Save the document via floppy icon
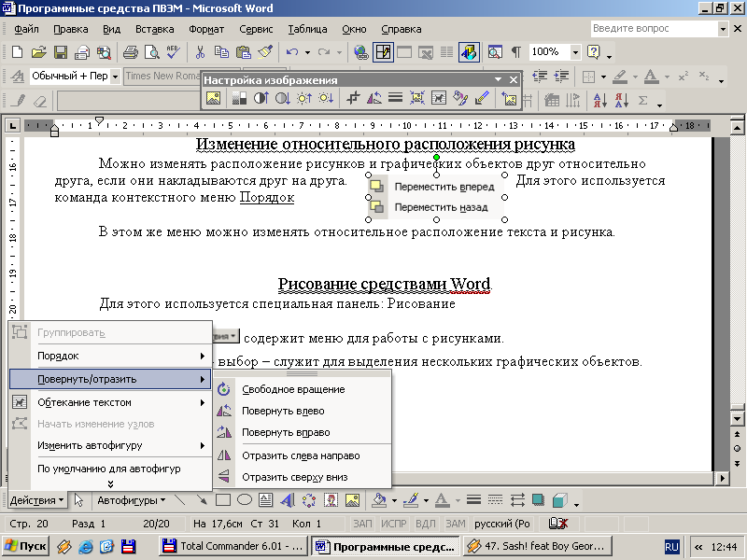 (x=61, y=52)
